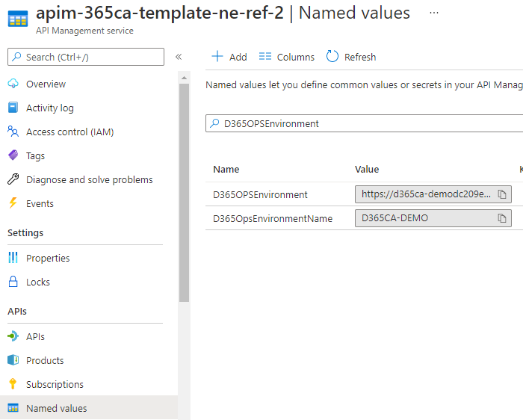523x420 pixels.
Task: Click the Locks padlock icon
Action: tap(13, 282)
